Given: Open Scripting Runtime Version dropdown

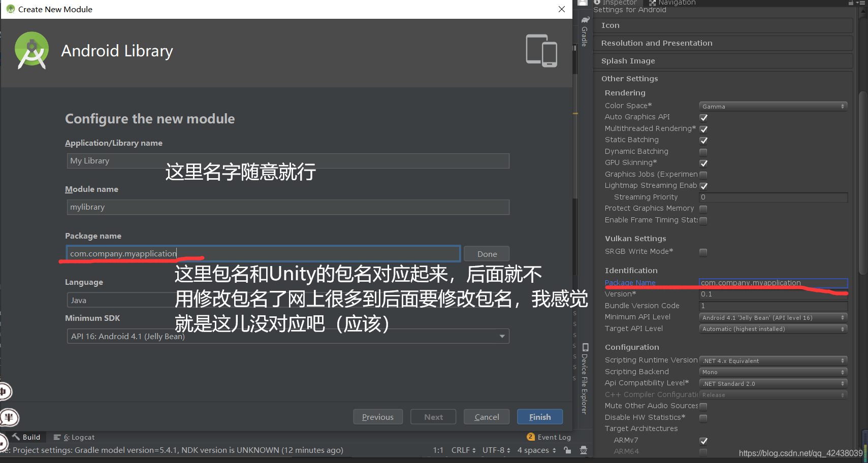Looking at the screenshot, I should [x=773, y=360].
